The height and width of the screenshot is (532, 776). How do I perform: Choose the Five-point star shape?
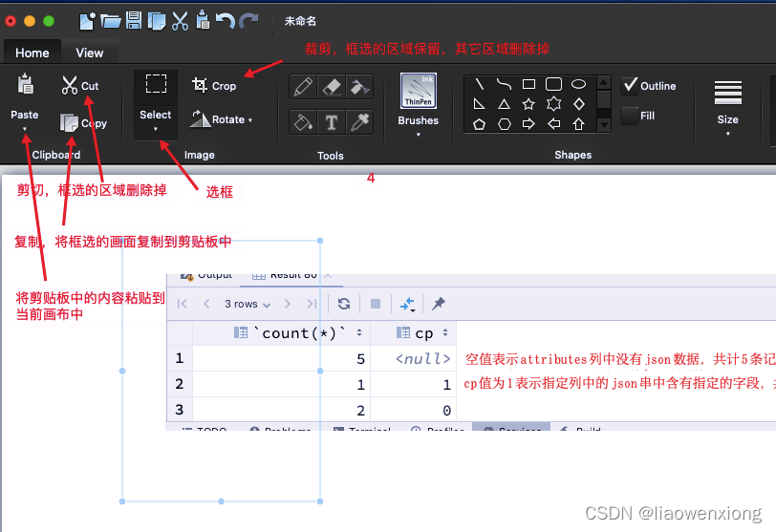pyautogui.click(x=528, y=104)
